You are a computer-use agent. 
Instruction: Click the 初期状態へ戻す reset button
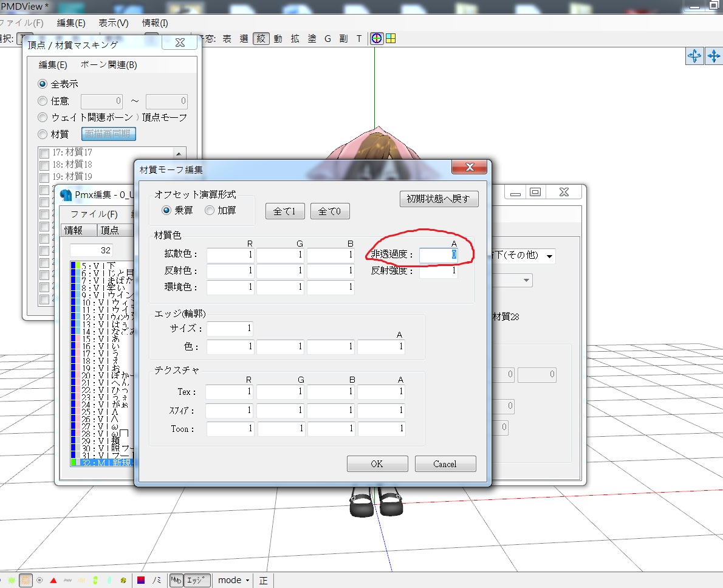[x=439, y=199]
